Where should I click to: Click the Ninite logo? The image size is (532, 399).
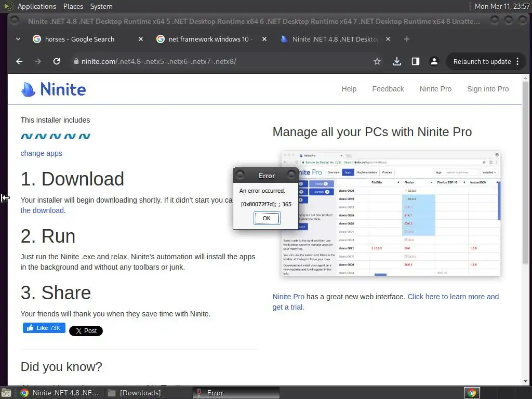point(54,89)
